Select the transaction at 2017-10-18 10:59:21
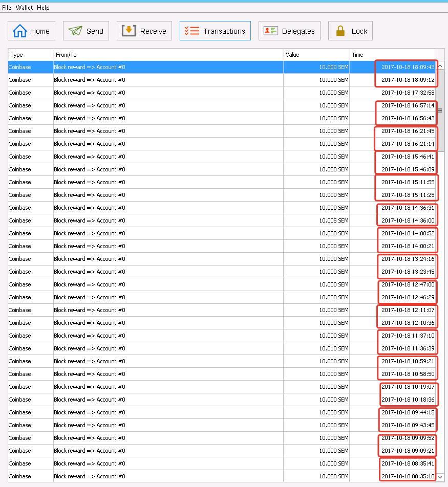The height and width of the screenshot is (487, 448). (x=221, y=361)
